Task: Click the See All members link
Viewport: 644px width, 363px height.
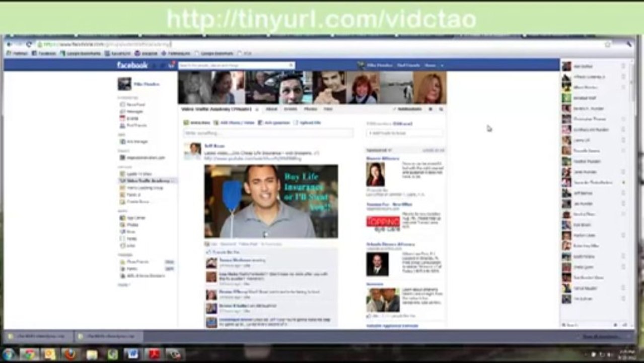Action: pos(403,124)
